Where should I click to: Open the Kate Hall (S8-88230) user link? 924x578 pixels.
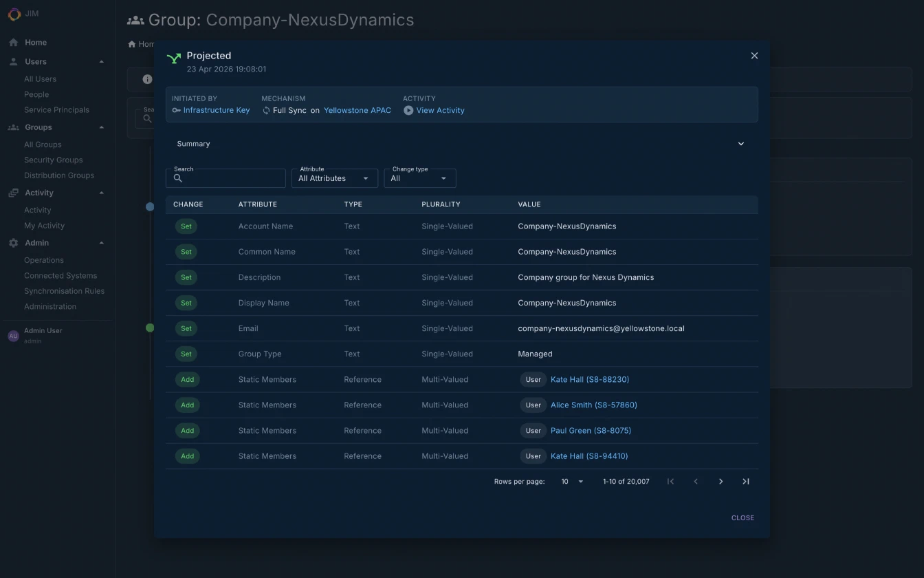click(x=590, y=379)
